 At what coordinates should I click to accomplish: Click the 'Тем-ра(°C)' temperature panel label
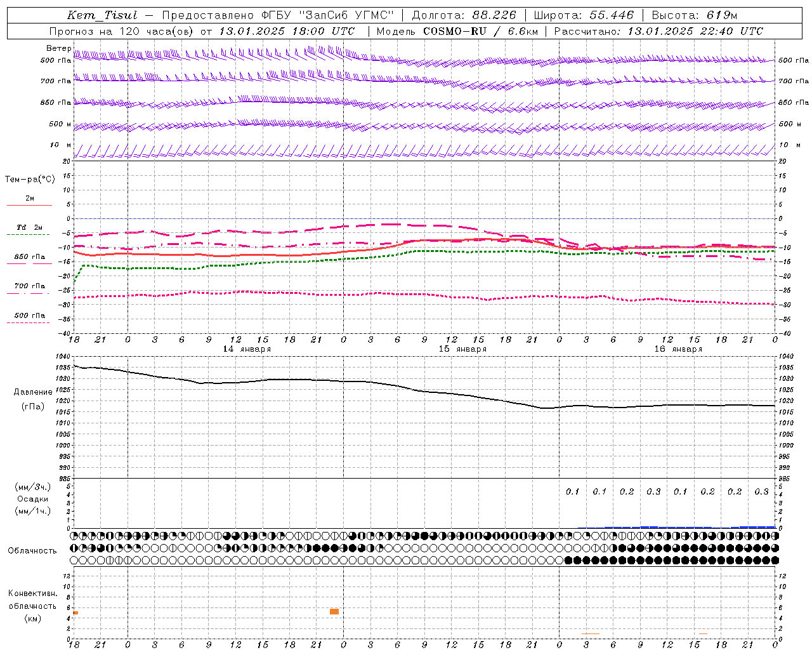30,180
